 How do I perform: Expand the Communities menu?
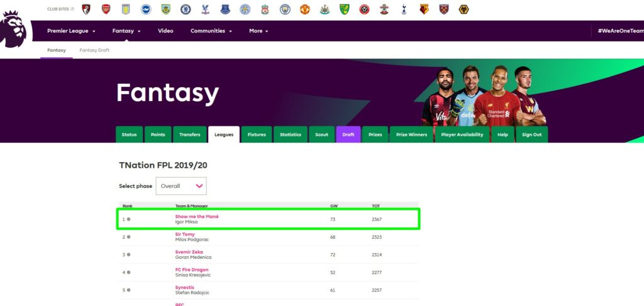point(211,31)
